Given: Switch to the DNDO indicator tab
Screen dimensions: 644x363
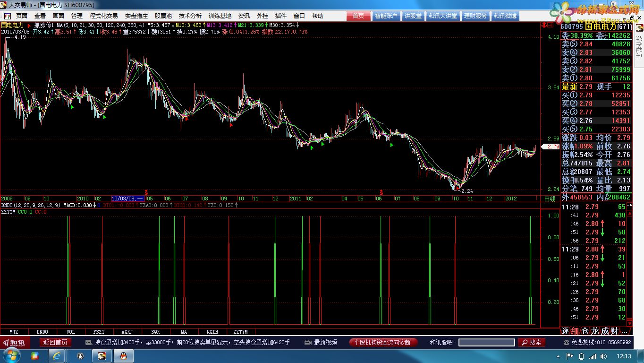Looking at the screenshot, I should click(x=42, y=332).
